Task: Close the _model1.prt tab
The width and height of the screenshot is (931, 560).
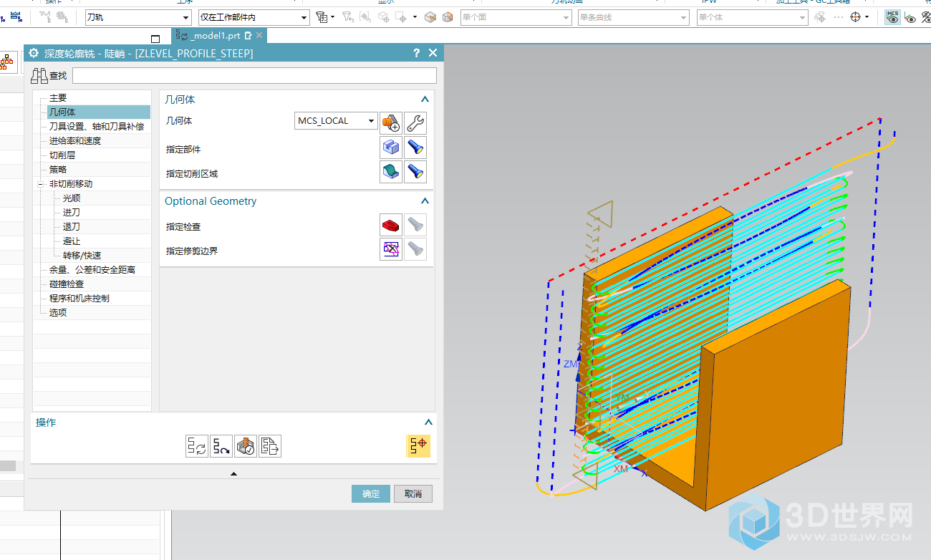Action: click(x=259, y=36)
